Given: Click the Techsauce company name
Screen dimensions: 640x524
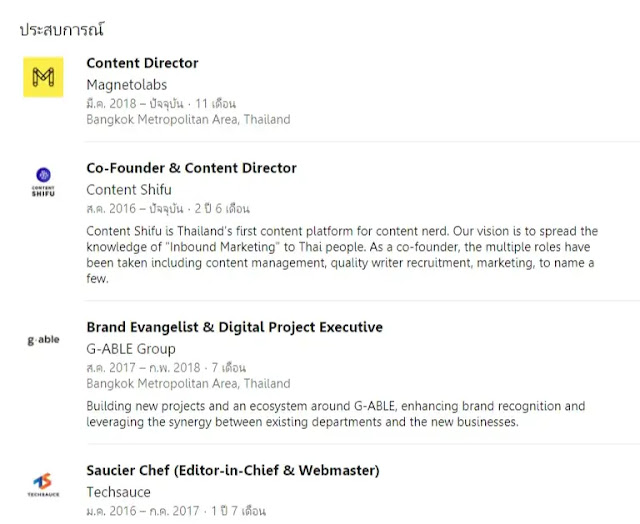Looking at the screenshot, I should 118,492.
